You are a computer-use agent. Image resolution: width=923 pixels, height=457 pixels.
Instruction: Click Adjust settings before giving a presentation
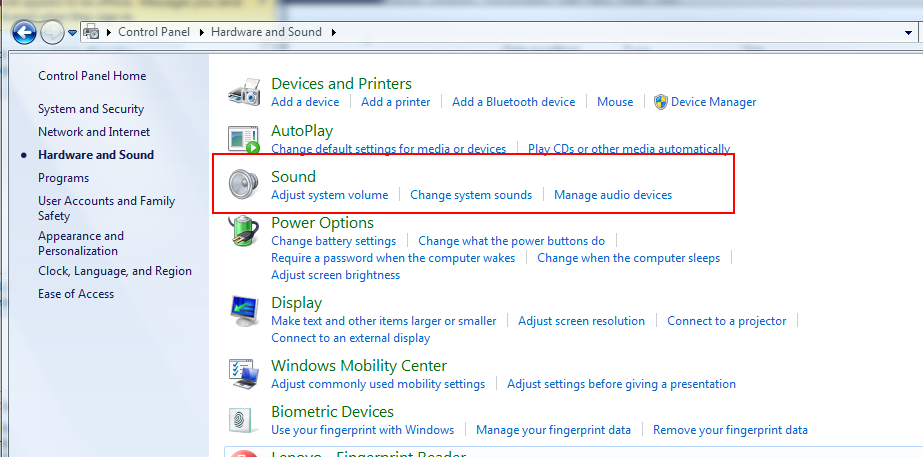622,384
